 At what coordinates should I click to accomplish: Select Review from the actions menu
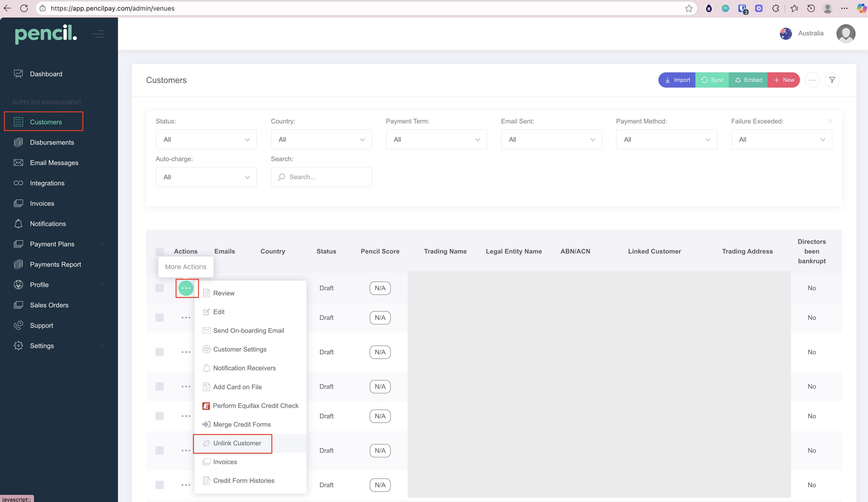(x=250, y=293)
